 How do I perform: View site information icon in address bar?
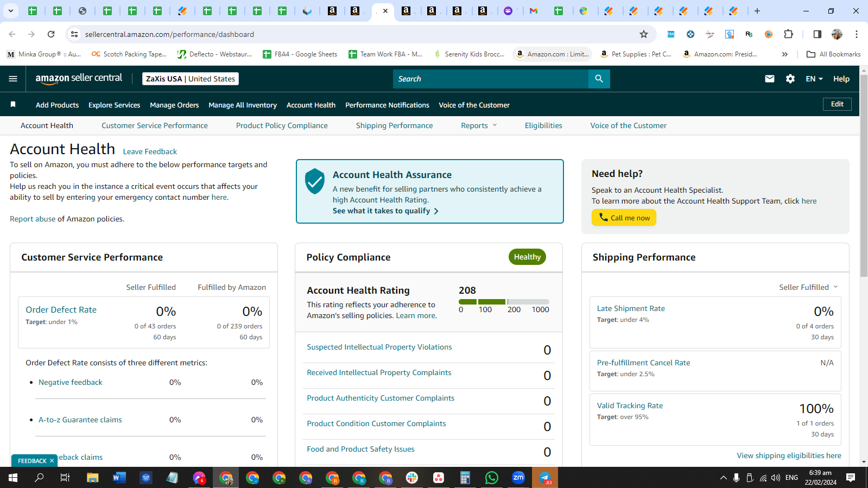pyautogui.click(x=74, y=34)
